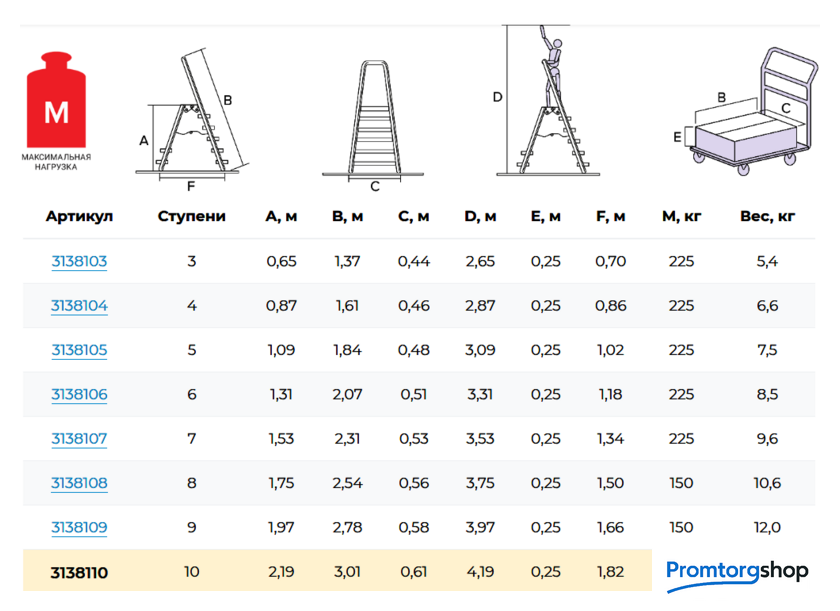This screenshot has height=611, width=840.
Task: Open article link 3138108
Action: coord(79,483)
